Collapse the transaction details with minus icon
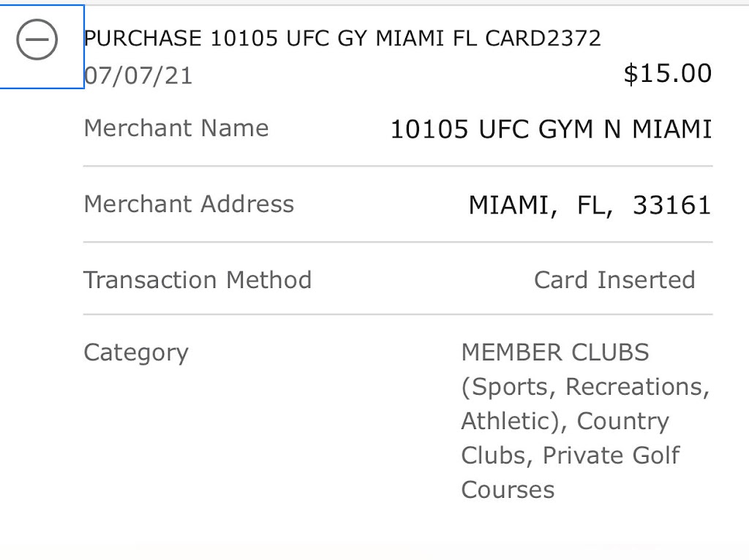 tap(37, 41)
